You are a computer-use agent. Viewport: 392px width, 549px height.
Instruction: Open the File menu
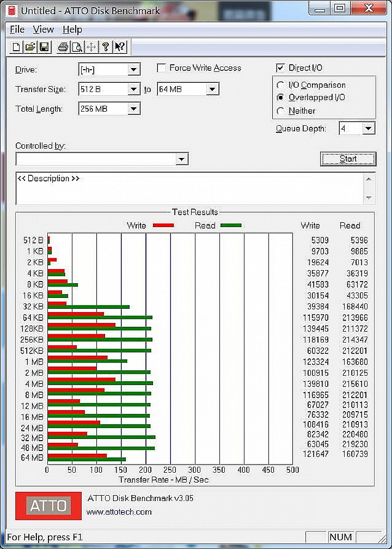coord(17,30)
